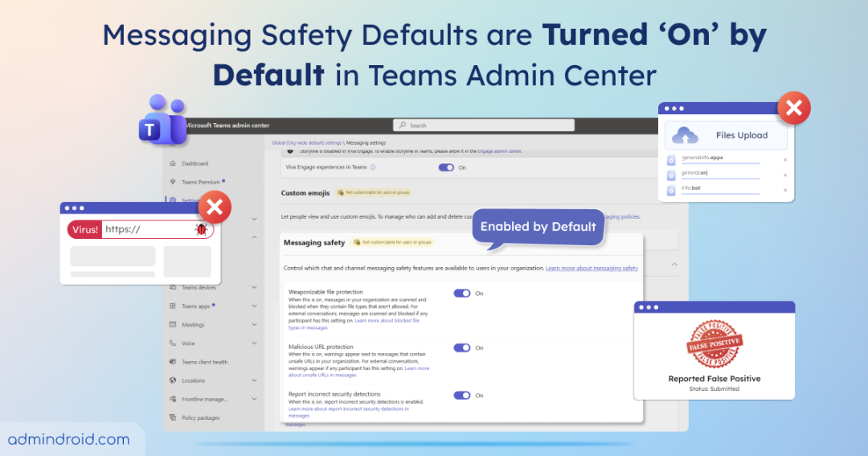The width and height of the screenshot is (868, 456).
Task: Disable Malicious URL protection toggle
Action: 462,348
